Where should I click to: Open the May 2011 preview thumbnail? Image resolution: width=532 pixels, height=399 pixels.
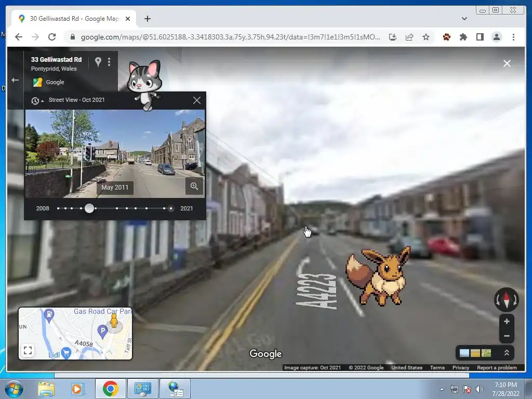[x=115, y=153]
